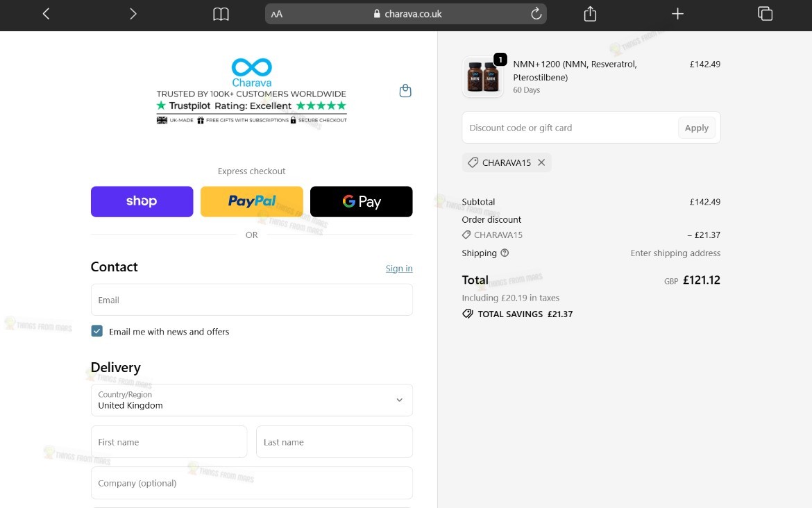Focus the Company (optional) field
The width and height of the screenshot is (812, 508).
pos(252,483)
